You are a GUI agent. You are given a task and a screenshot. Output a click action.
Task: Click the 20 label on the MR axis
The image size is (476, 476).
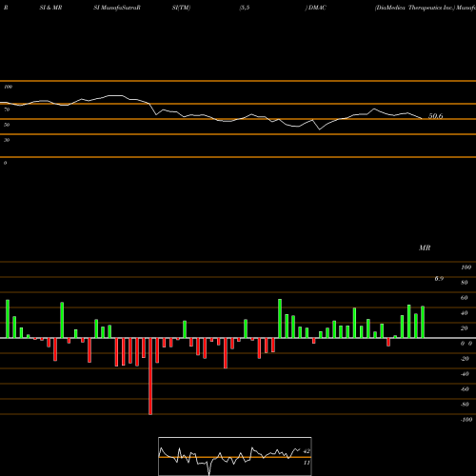[x=465, y=328]
